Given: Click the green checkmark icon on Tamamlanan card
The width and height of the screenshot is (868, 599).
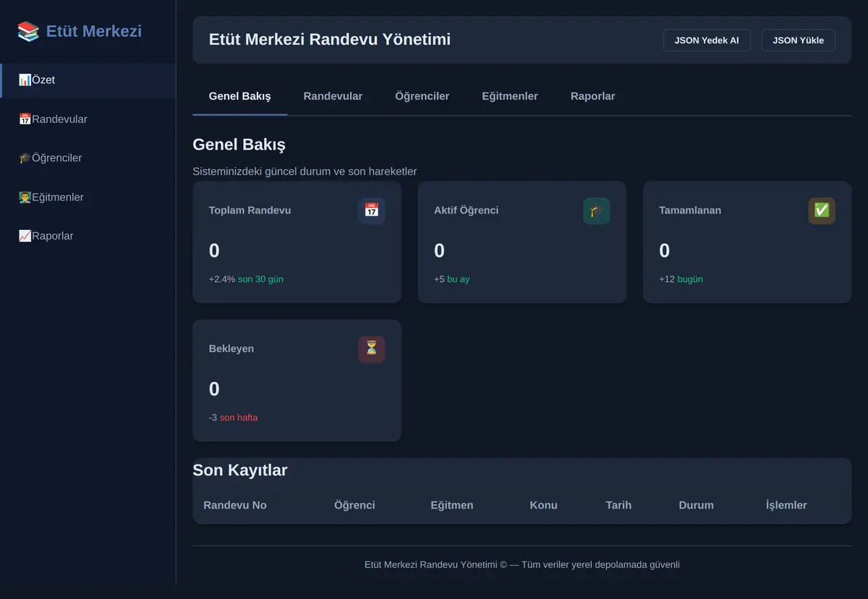Looking at the screenshot, I should [822, 211].
